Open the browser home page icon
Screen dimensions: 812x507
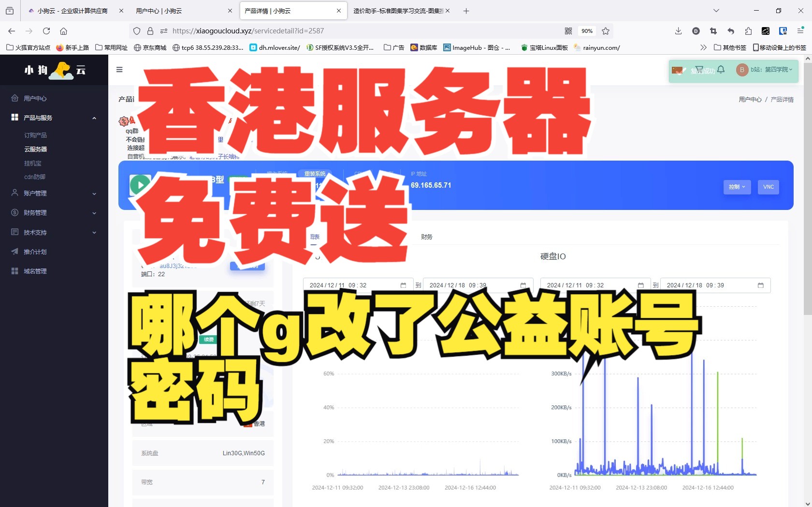pyautogui.click(x=63, y=31)
